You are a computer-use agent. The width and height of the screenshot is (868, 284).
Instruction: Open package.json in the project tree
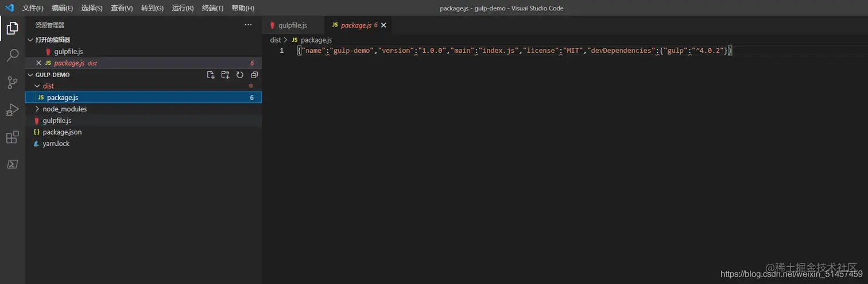144,132
